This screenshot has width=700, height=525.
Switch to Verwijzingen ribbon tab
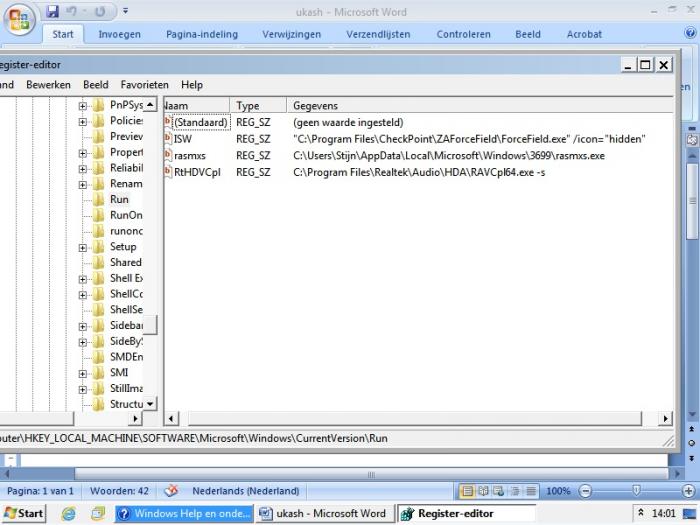click(292, 34)
